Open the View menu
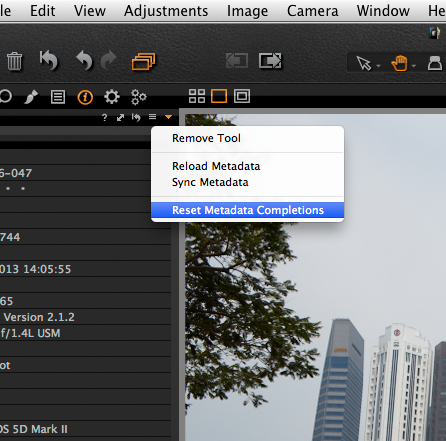 [x=90, y=11]
